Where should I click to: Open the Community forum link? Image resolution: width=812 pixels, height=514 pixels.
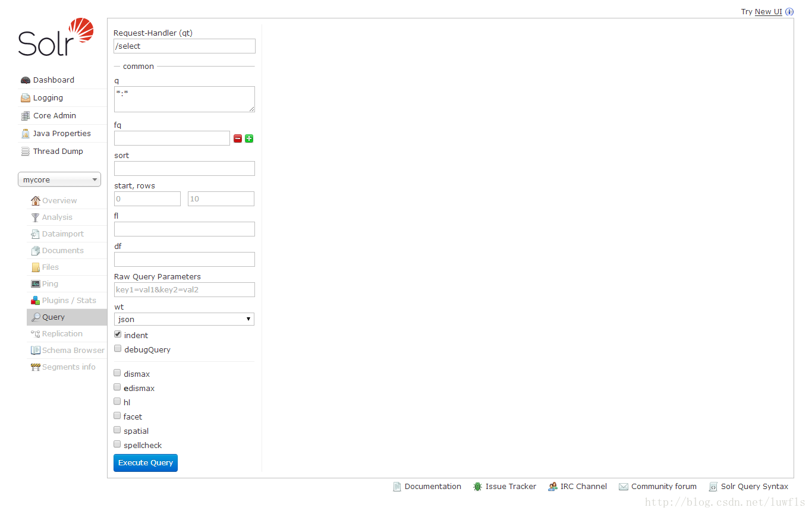coord(664,487)
